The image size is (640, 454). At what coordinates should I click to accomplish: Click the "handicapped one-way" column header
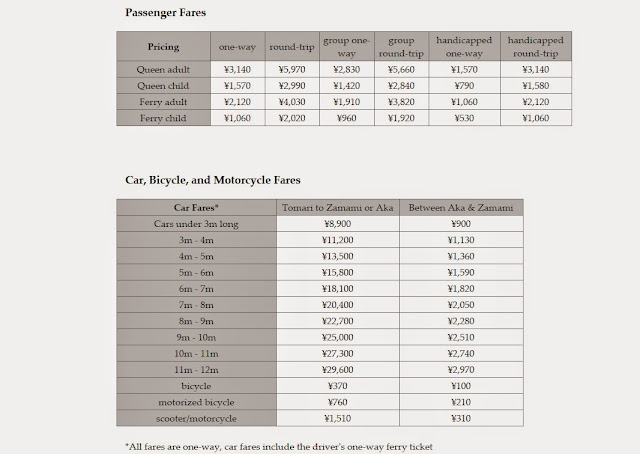pyautogui.click(x=462, y=46)
